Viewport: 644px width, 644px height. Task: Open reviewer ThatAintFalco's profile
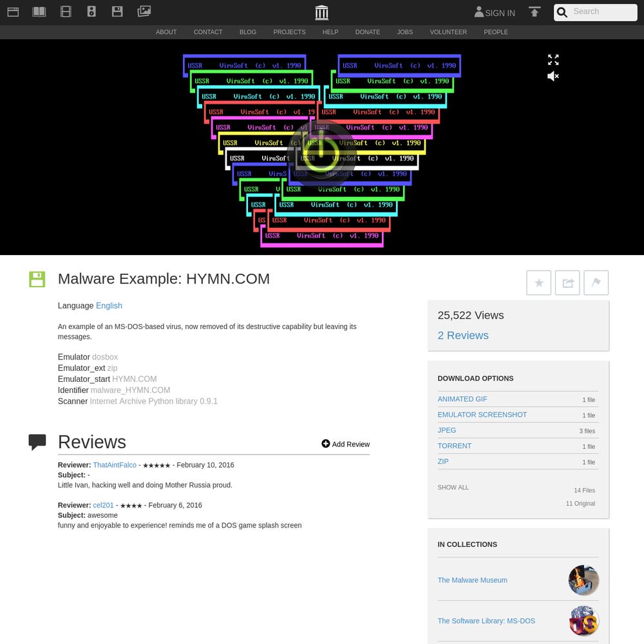(115, 465)
